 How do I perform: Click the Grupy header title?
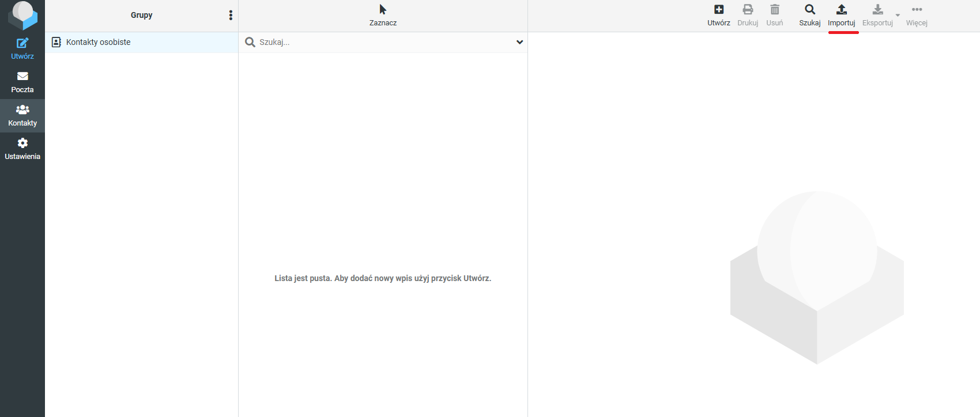(x=142, y=15)
